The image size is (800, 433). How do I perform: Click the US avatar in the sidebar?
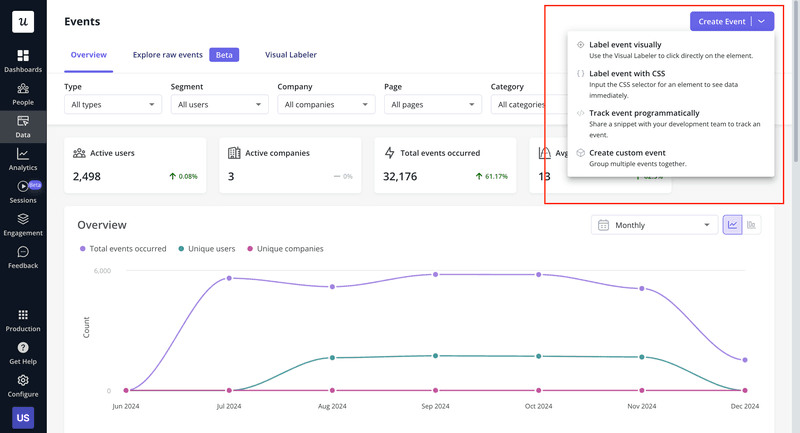[x=22, y=417]
